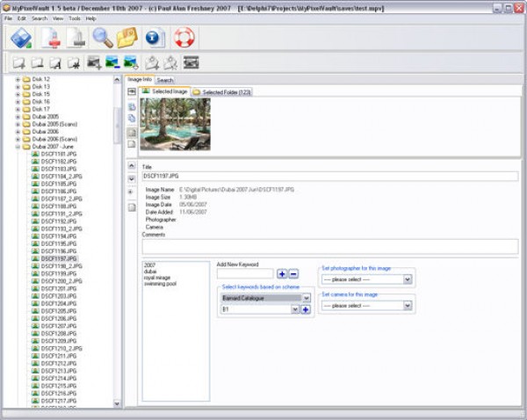Screen dimensions: 527x420
Task: Switch to the Selected Folder (123) tab
Action: pos(221,91)
